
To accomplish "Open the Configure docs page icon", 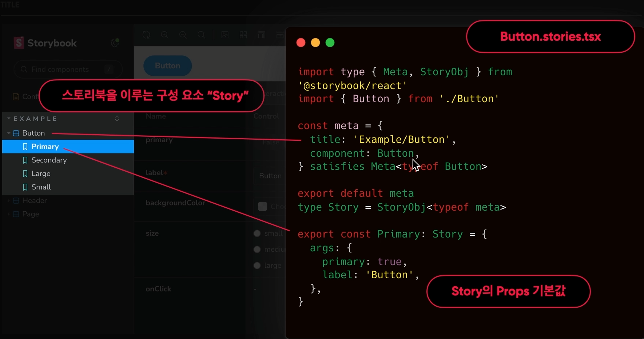I will click(16, 97).
